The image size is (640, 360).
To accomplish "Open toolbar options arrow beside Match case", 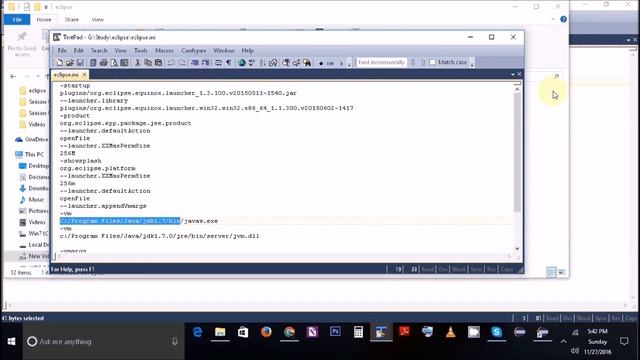I will (x=472, y=63).
